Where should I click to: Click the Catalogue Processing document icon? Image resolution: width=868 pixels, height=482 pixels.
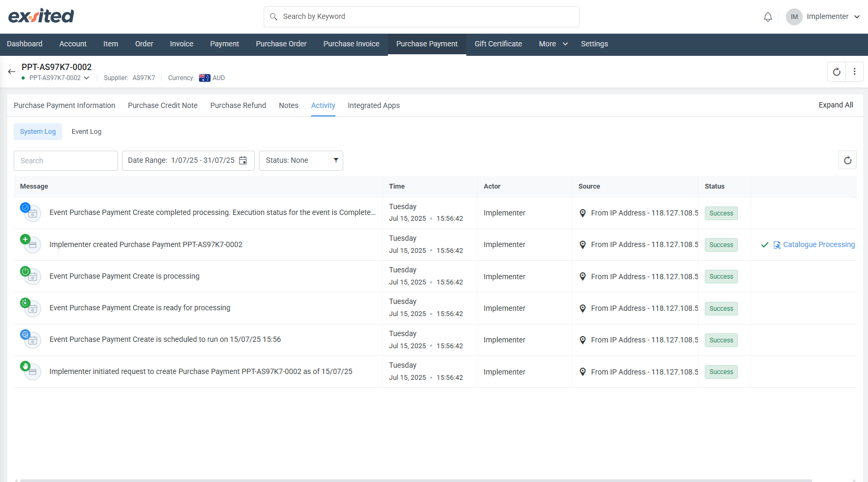click(777, 245)
